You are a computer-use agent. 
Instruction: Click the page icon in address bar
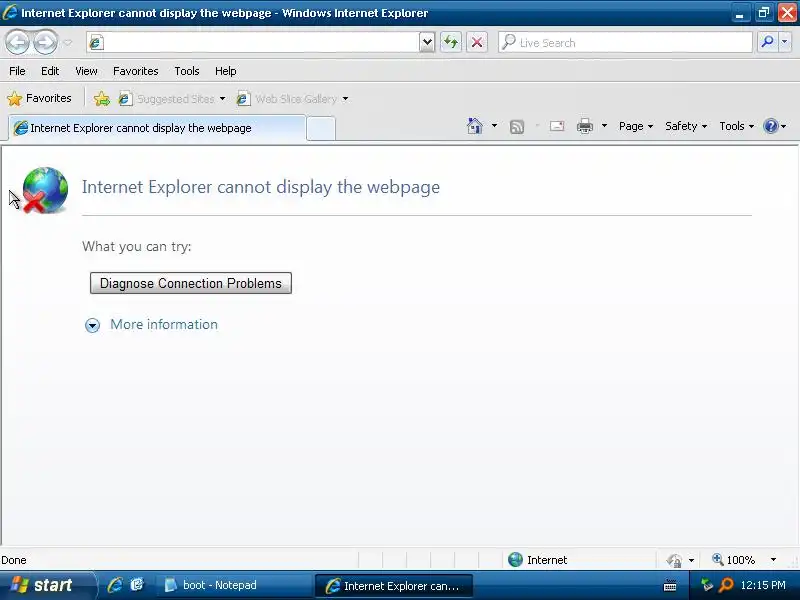[96, 42]
